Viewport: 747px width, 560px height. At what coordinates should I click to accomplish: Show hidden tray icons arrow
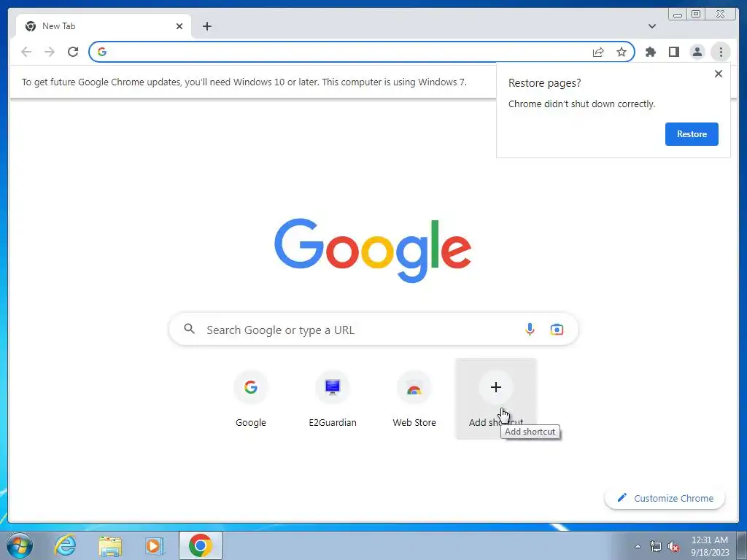(638, 546)
